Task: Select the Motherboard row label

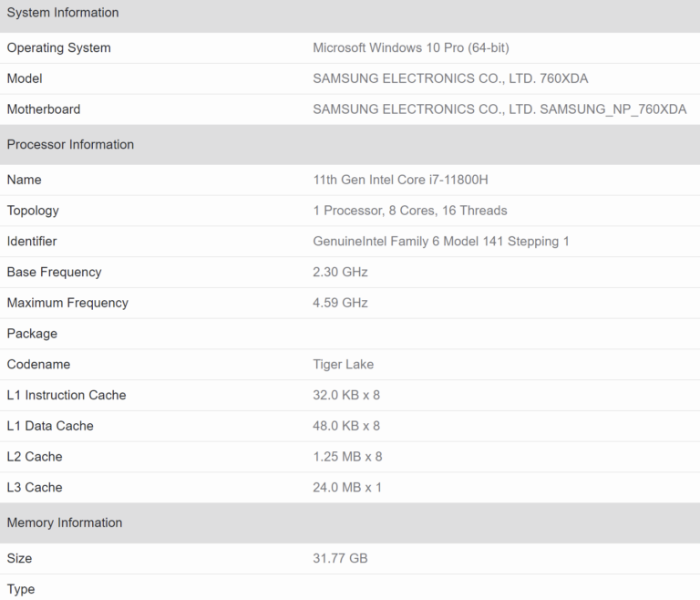Action: (x=44, y=109)
